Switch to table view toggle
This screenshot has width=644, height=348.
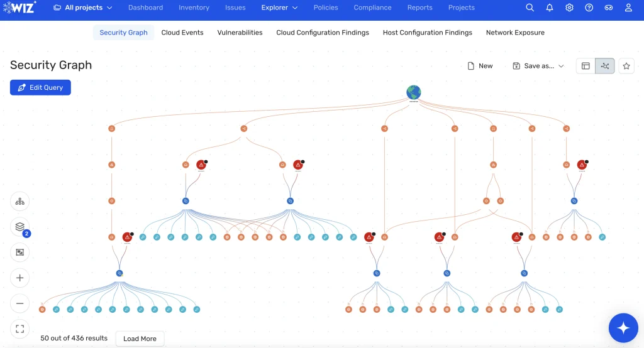point(586,66)
